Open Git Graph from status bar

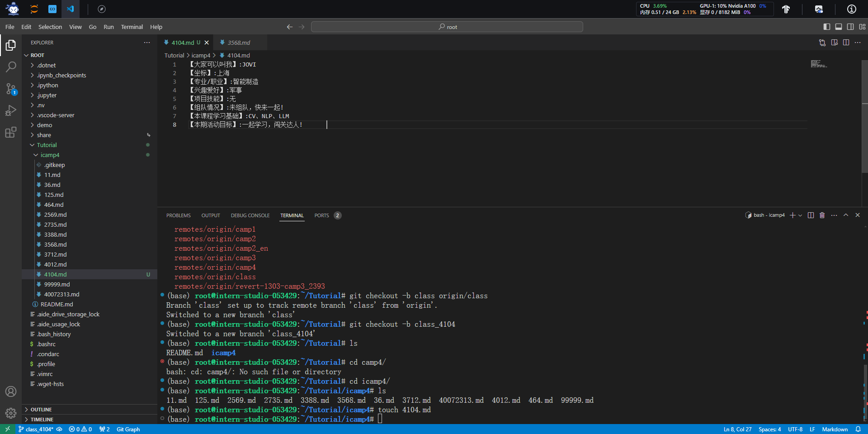(128, 429)
